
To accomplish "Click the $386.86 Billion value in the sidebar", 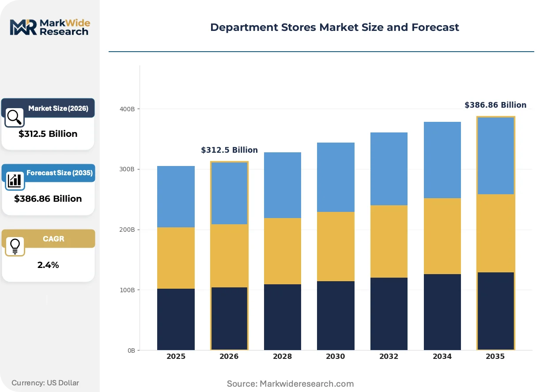I will click(x=48, y=199).
